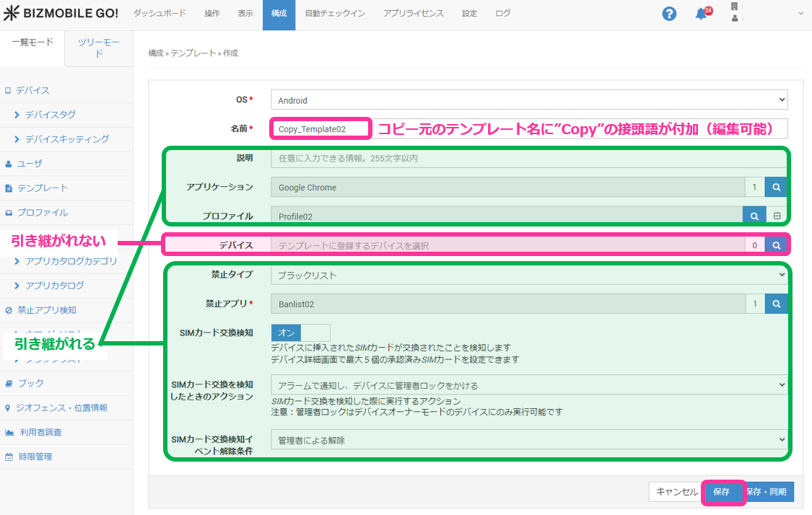Click the search icon in Application row
This screenshot has height=515, width=812.
(x=776, y=188)
